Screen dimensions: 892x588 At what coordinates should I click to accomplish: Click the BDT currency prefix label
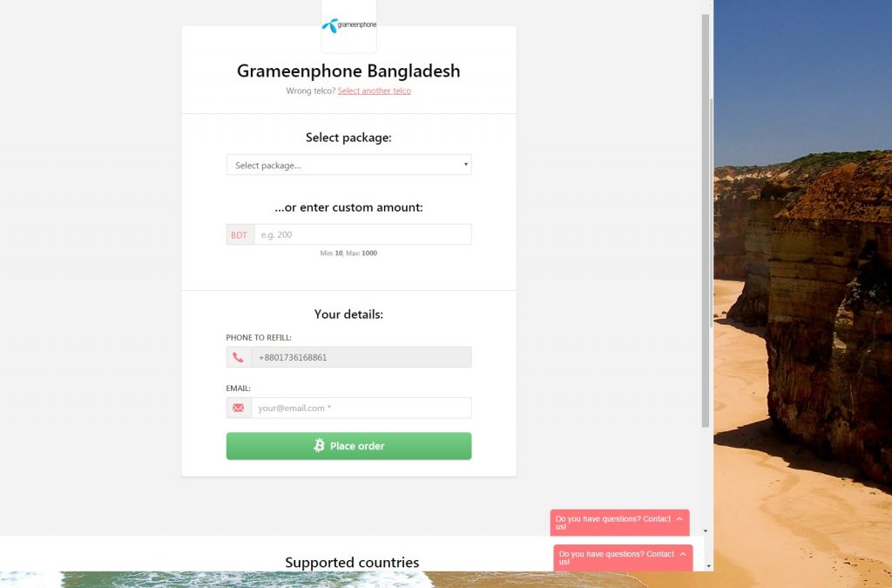(x=240, y=235)
